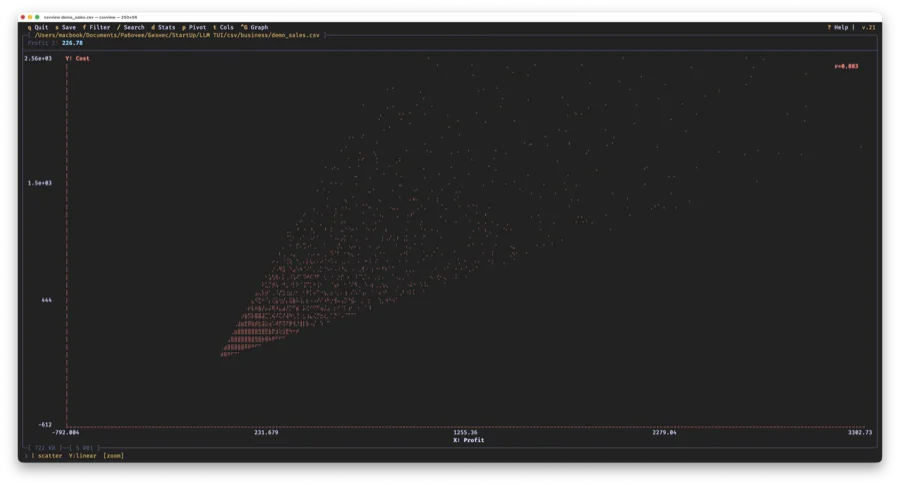Viewport: 900px width, 486px height.
Task: Click the green macOS fullscreen button
Action: (x=38, y=17)
